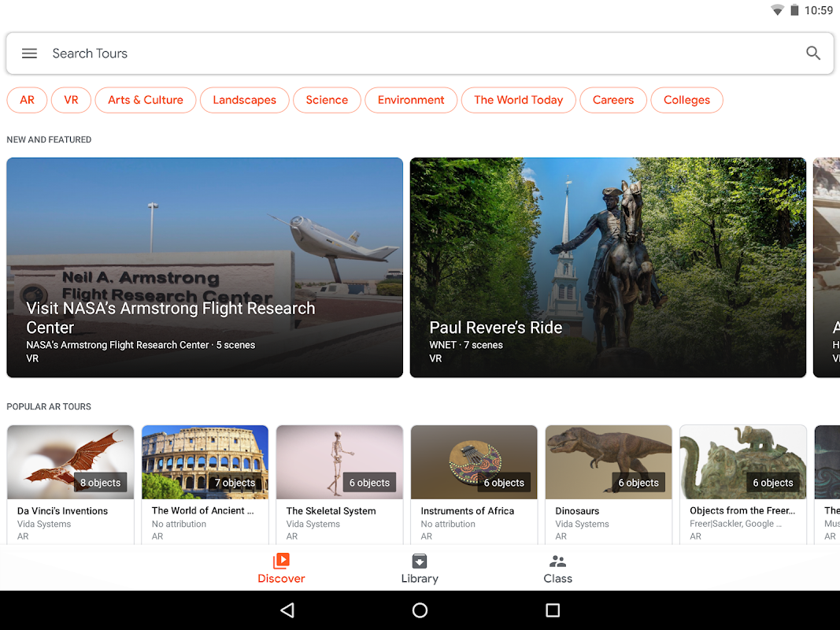This screenshot has width=840, height=630.
Task: Select the Discover tab icon
Action: 281,561
